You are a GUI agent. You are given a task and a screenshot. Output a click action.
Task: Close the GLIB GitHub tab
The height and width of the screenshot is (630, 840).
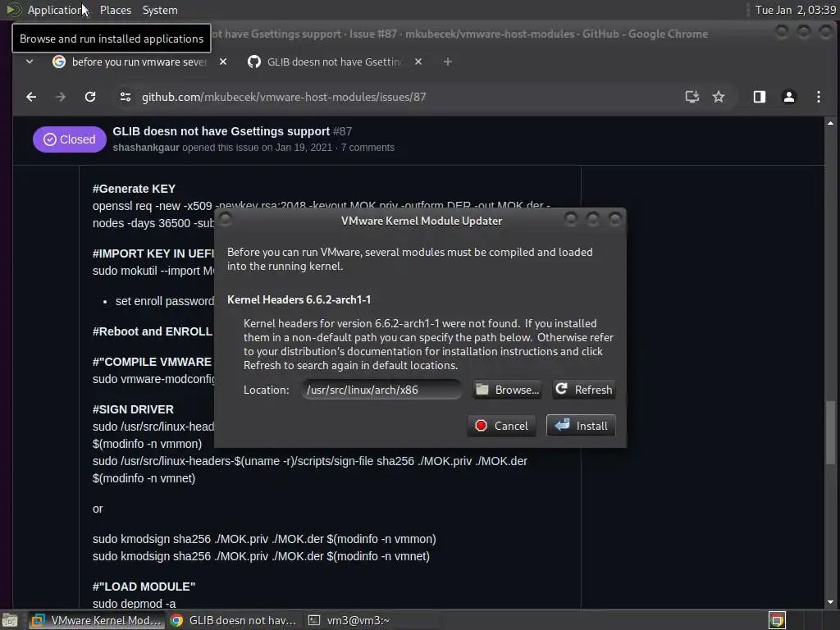tap(418, 62)
